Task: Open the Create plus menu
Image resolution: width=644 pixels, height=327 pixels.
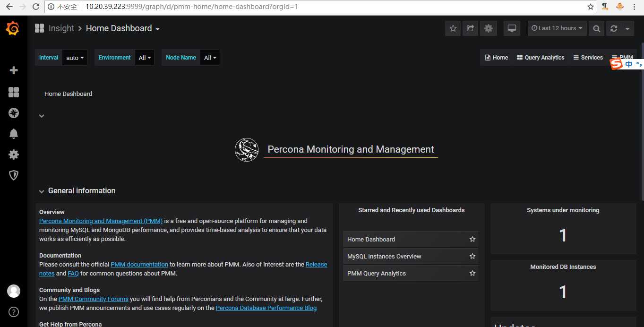Action: point(14,70)
